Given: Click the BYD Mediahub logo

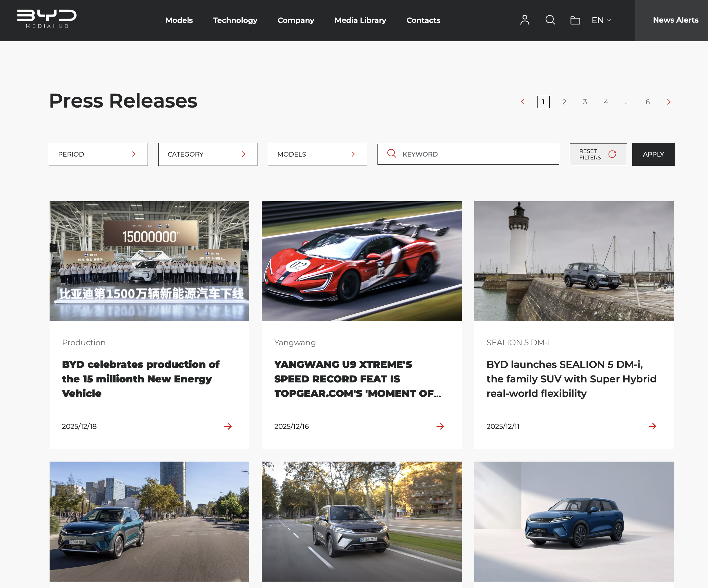Looking at the screenshot, I should pos(47,19).
